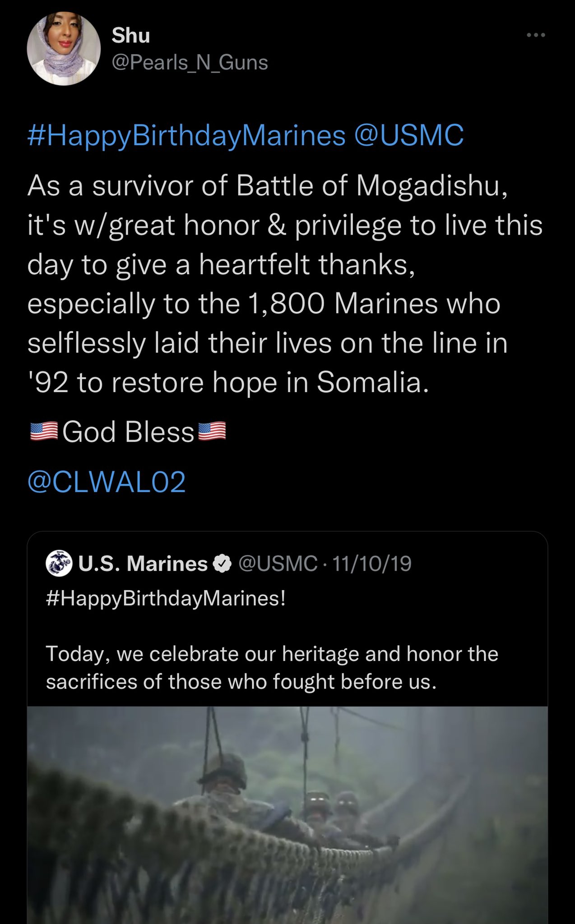
Task: Click the God Bless line
Action: pyautogui.click(x=128, y=431)
